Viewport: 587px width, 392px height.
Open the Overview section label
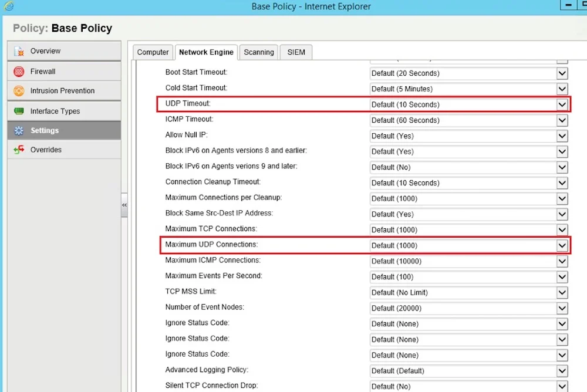(x=45, y=51)
